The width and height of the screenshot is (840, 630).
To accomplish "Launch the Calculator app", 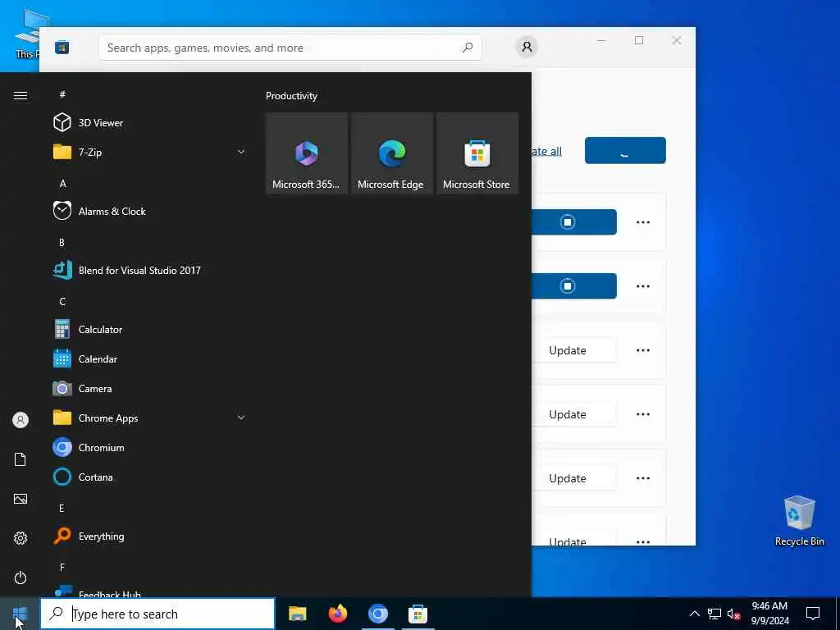I will [150, 329].
